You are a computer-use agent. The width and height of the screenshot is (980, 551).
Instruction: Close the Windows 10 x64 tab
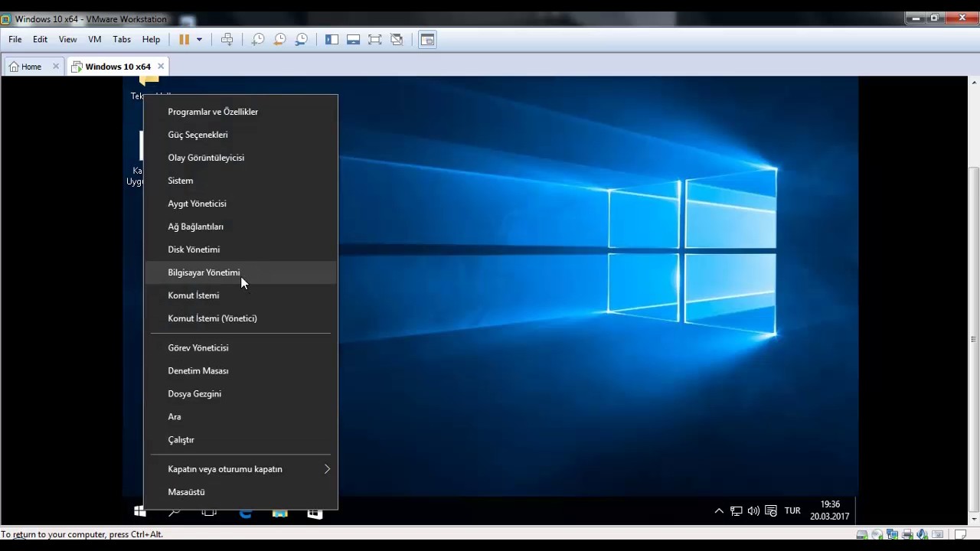160,67
